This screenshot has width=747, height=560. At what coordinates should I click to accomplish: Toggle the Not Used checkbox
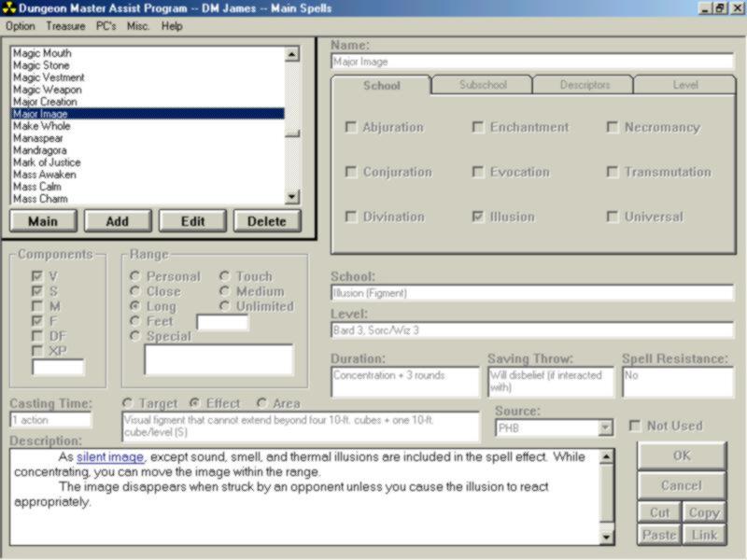[635, 426]
